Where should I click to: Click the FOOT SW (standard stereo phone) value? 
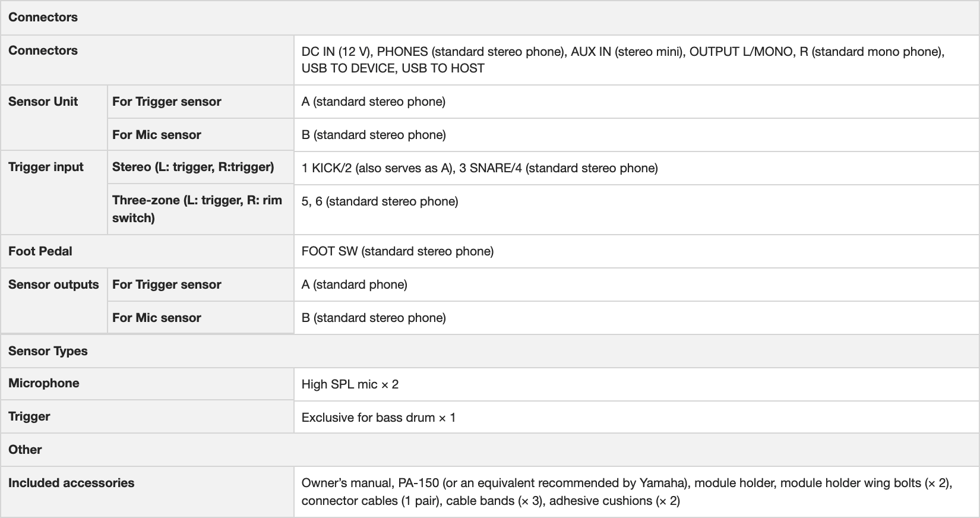coord(397,251)
